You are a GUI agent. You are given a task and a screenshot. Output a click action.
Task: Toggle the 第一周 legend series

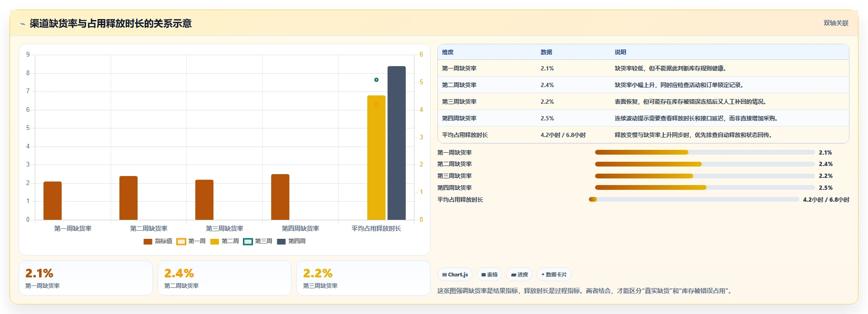tap(191, 241)
